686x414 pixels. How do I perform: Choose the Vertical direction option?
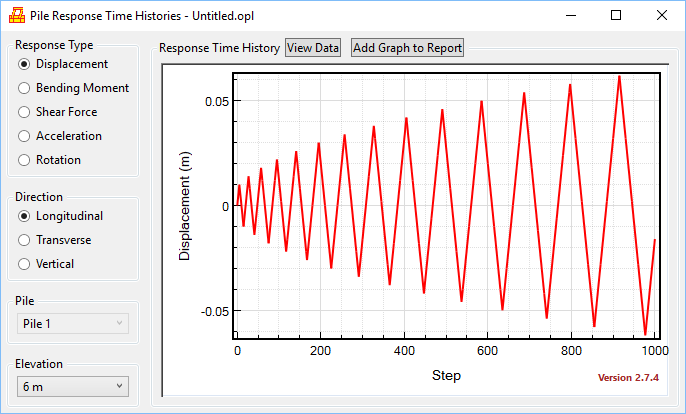click(x=25, y=264)
